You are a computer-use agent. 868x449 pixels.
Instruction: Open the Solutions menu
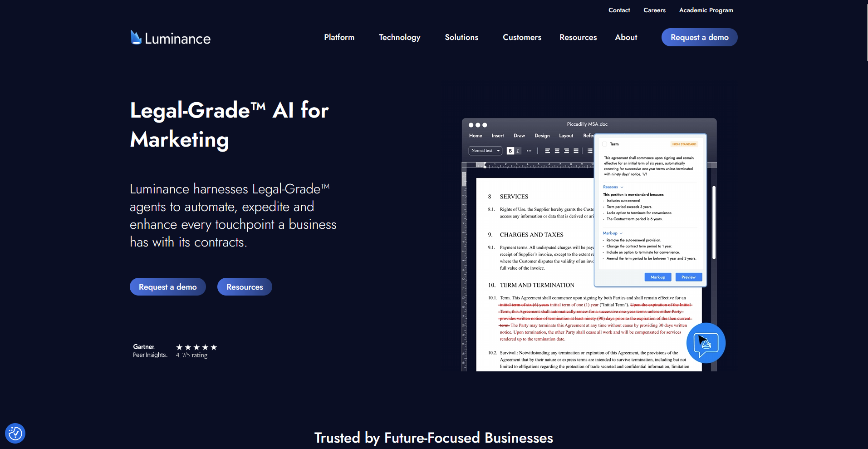[x=461, y=37]
